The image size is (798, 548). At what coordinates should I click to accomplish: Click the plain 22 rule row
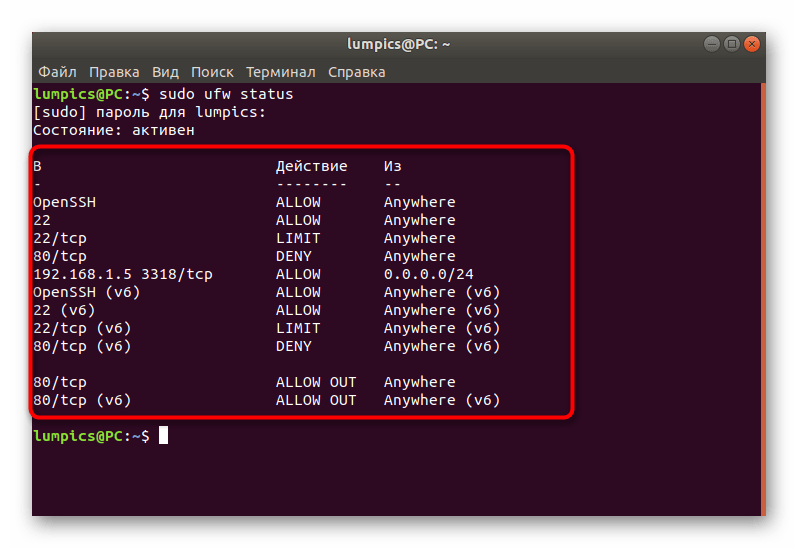point(42,220)
